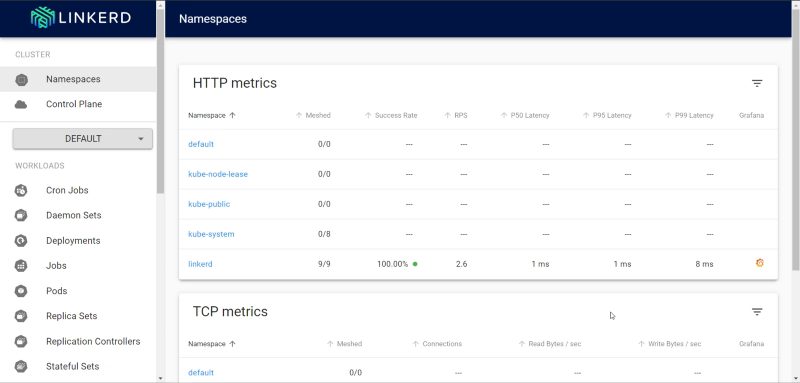The height and width of the screenshot is (383, 800).
Task: Go to Replica Sets workloads
Action: [78, 316]
